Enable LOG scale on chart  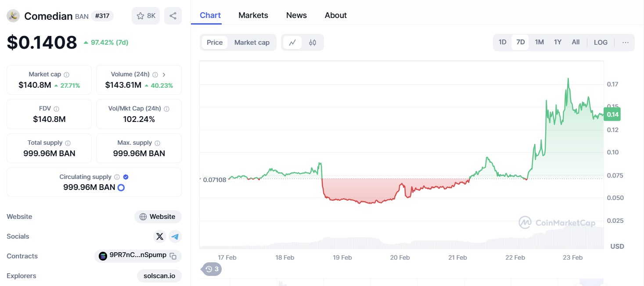tap(601, 43)
